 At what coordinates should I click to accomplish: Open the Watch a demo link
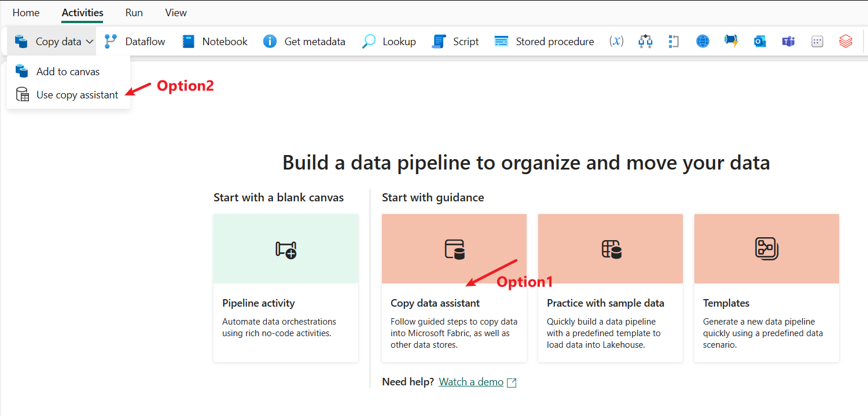[471, 382]
